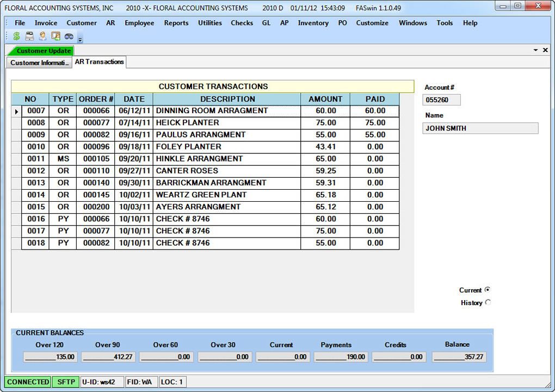Close the Customer Update document panel
The width and height of the screenshot is (555, 392).
pos(545,50)
